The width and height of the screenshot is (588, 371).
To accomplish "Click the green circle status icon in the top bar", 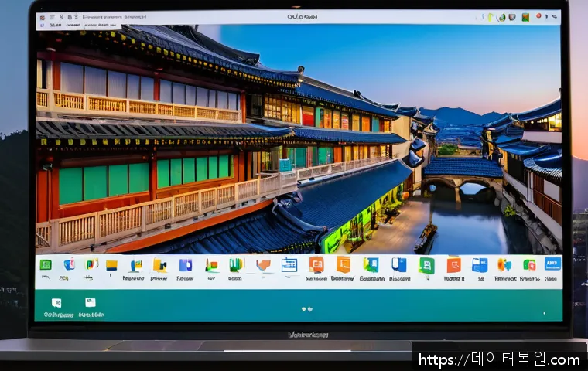I will (501, 17).
